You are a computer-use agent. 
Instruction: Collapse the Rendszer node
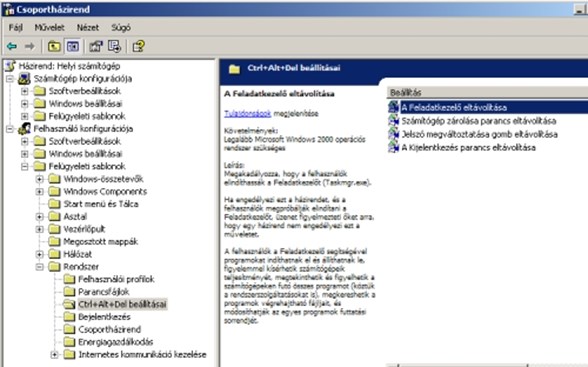[x=39, y=267]
